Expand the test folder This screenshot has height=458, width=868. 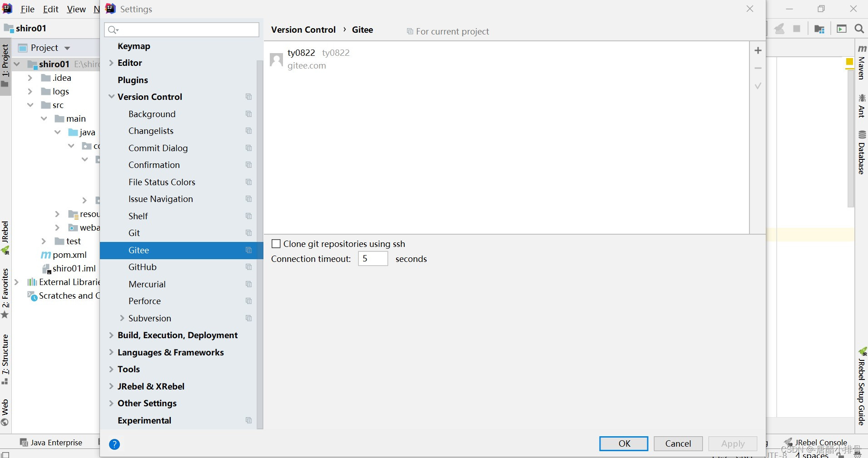(44, 241)
